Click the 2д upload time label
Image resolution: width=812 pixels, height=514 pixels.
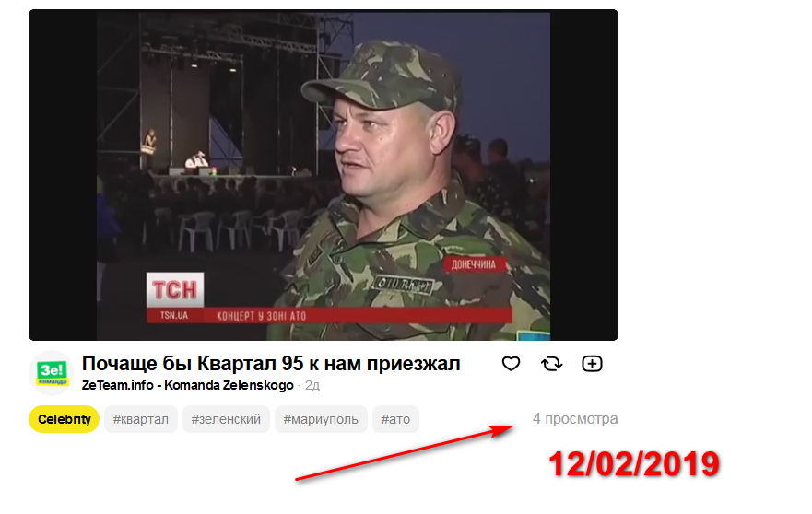pyautogui.click(x=312, y=386)
